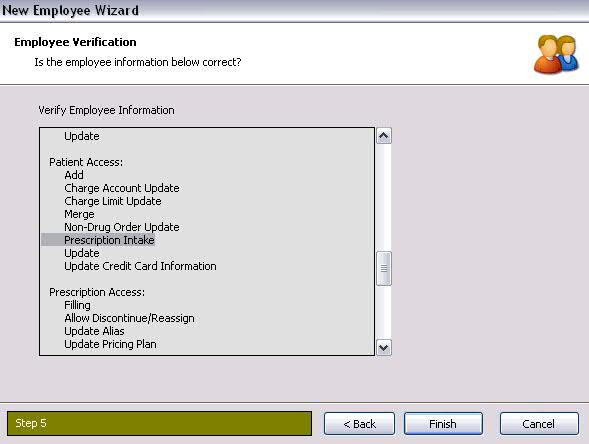The image size is (589, 444).
Task: Select Allow Discontinue/Reassign entry
Action: click(129, 318)
